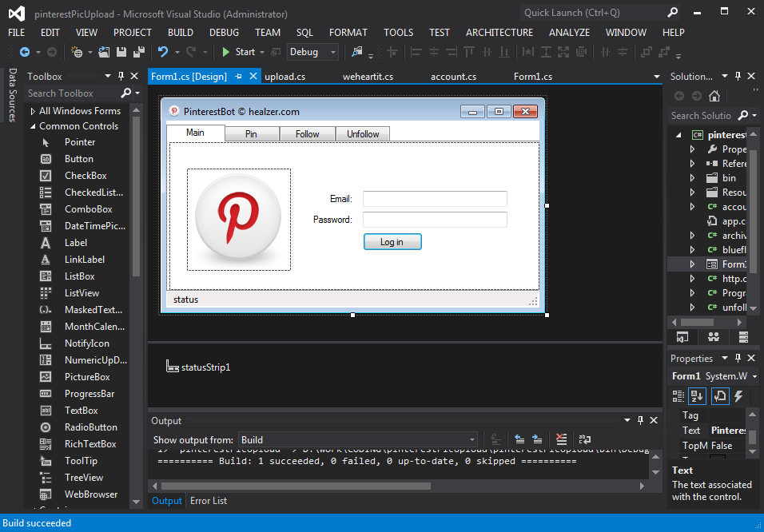Click the Align Lefts layout icon
Image resolution: width=764 pixels, height=532 pixels.
[416, 52]
